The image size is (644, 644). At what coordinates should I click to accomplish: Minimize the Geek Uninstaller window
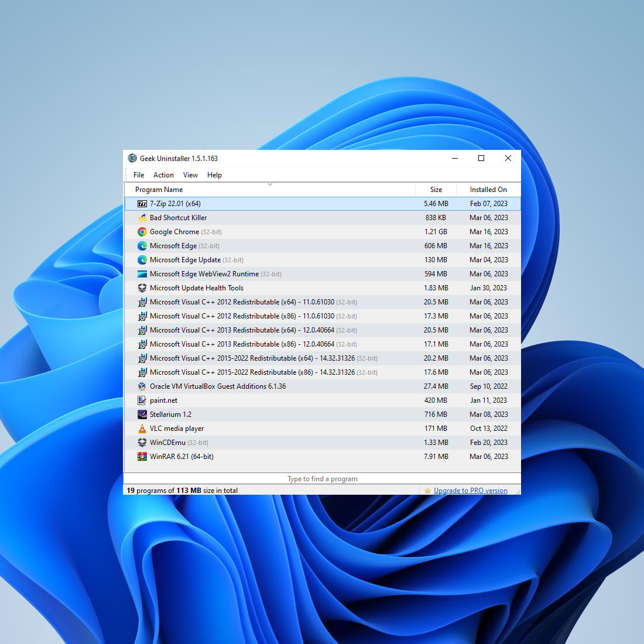[455, 158]
